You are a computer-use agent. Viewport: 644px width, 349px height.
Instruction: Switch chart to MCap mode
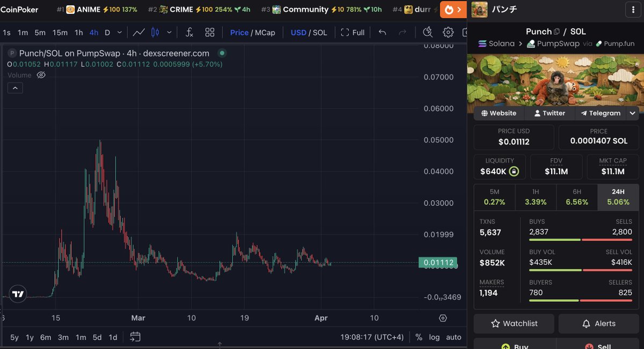(265, 33)
